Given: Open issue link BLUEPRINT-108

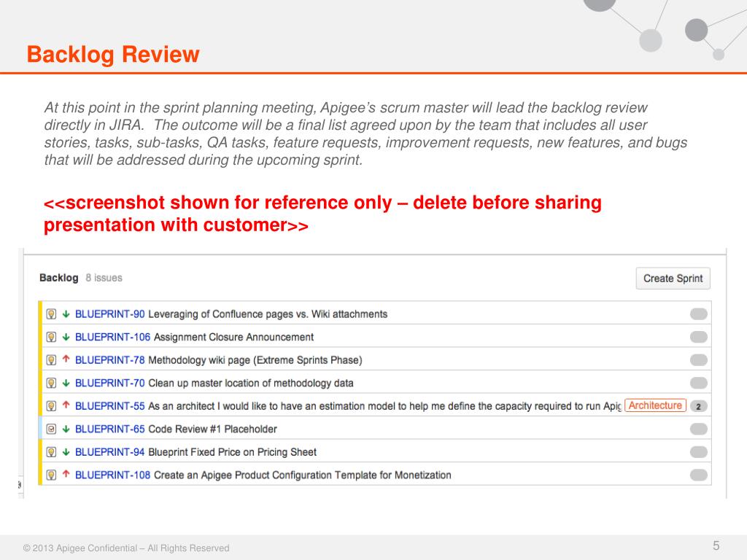Looking at the screenshot, I should (x=112, y=475).
